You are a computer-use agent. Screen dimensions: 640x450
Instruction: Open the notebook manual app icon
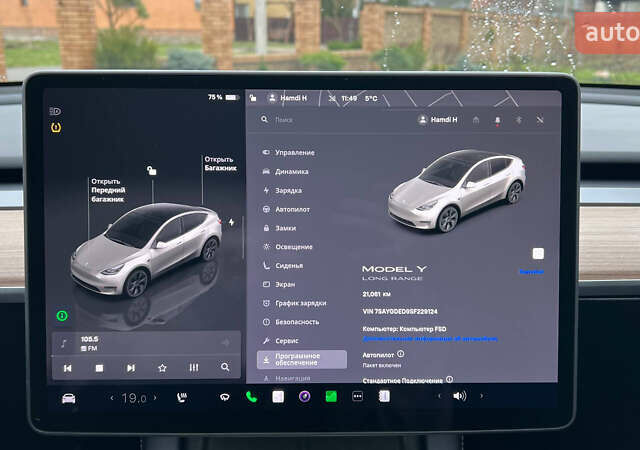[x=384, y=396]
